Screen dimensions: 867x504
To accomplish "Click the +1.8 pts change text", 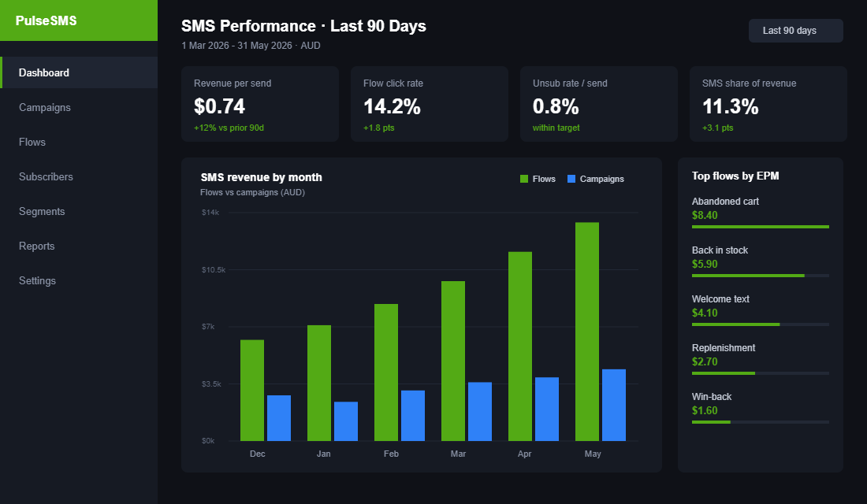I will [379, 128].
